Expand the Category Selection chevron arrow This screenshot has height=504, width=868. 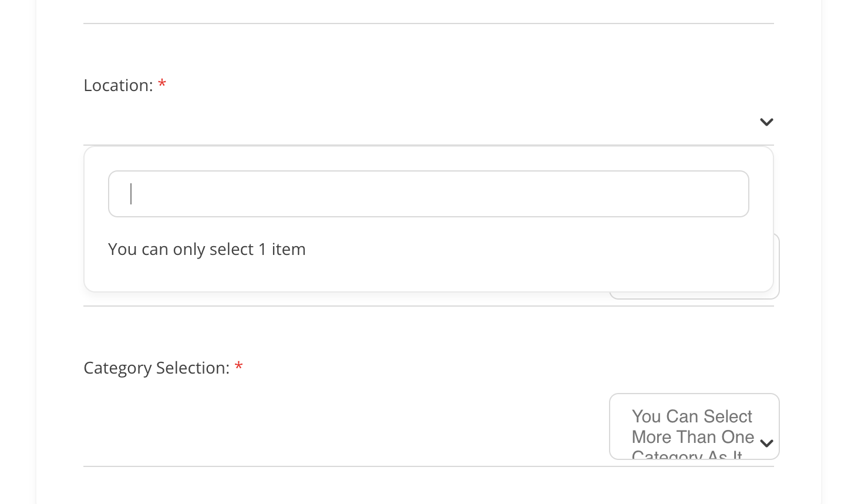click(x=766, y=443)
